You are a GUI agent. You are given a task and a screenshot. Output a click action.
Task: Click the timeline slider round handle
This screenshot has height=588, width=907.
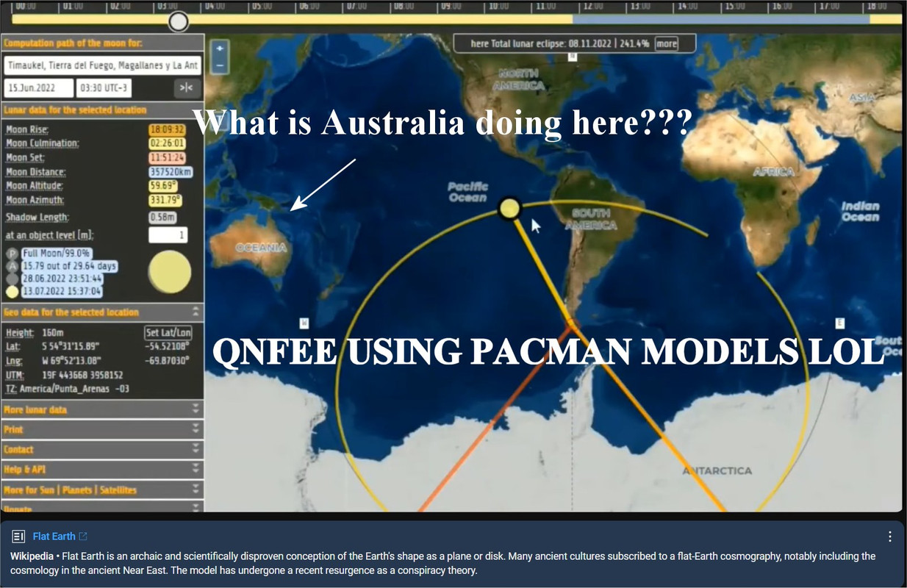click(179, 21)
